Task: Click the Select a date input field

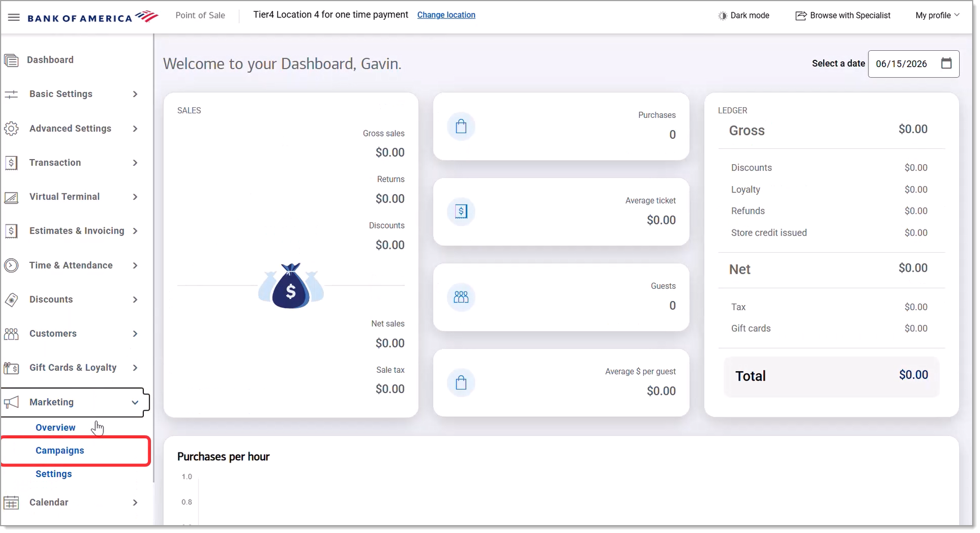Action: (913, 64)
